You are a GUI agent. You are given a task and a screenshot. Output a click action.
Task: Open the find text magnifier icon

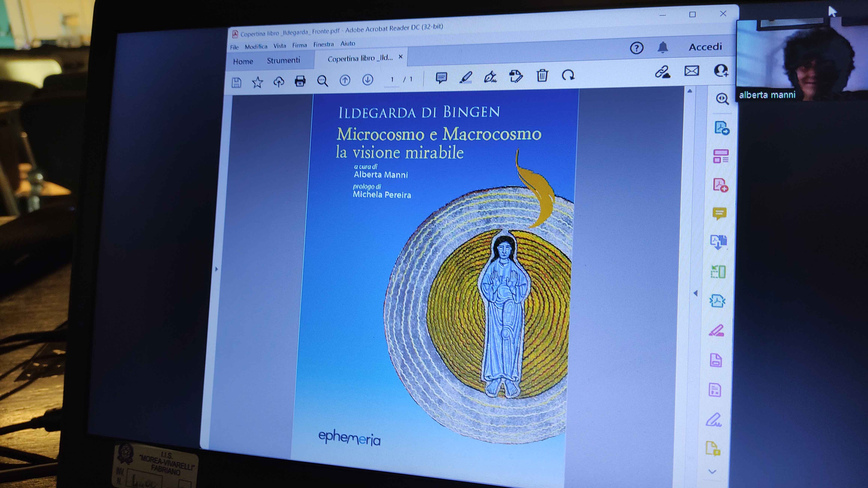(322, 81)
